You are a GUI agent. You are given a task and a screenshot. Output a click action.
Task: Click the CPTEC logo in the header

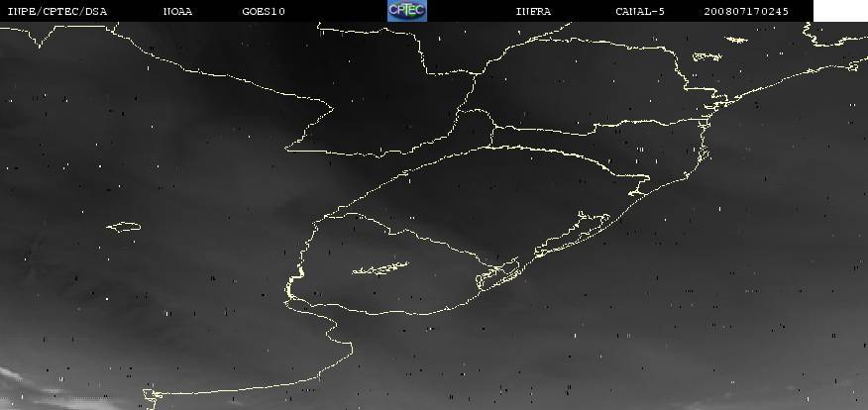tap(407, 11)
